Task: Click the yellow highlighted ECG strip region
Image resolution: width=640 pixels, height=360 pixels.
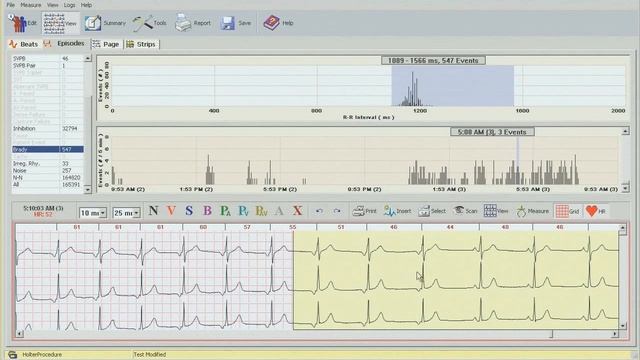Action: click(x=456, y=280)
